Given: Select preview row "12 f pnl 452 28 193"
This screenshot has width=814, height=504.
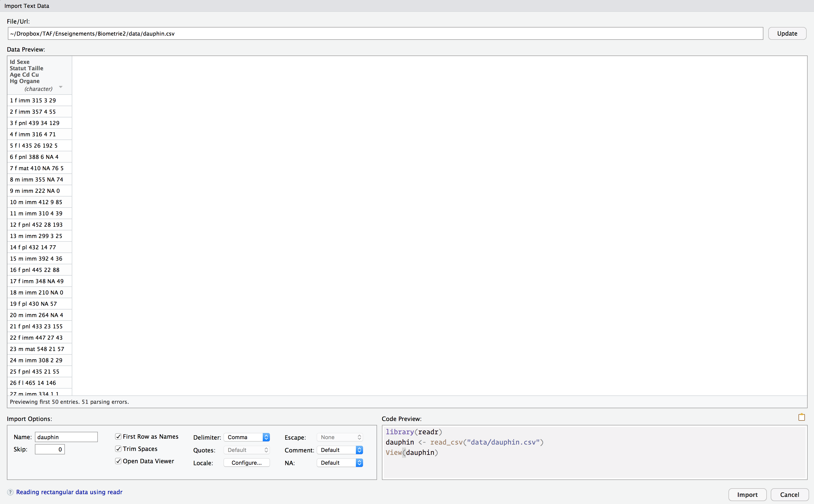Looking at the screenshot, I should (39, 225).
